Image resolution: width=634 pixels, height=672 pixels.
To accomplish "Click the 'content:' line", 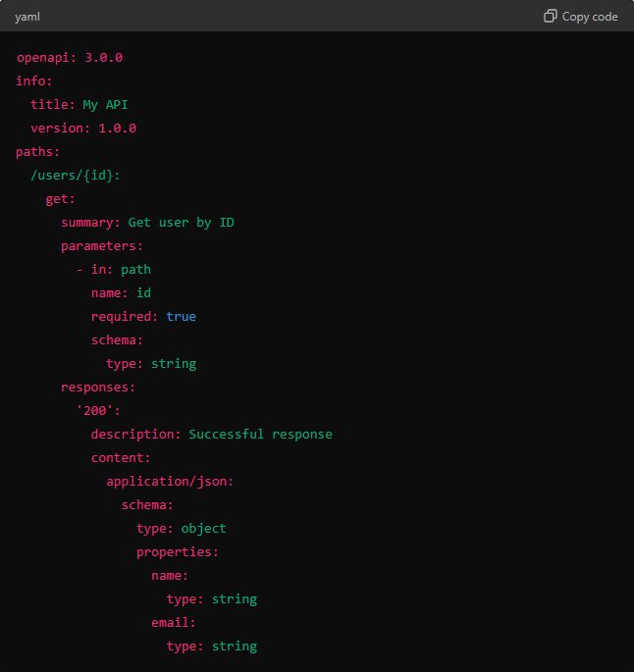I will point(121,458).
